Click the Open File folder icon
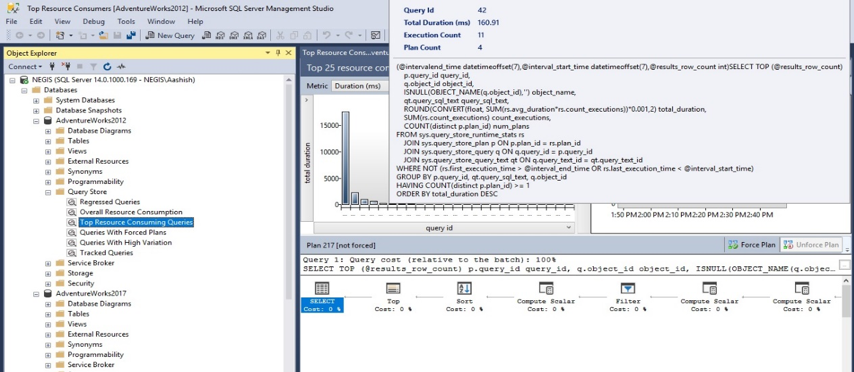854x372 pixels. 102,35
